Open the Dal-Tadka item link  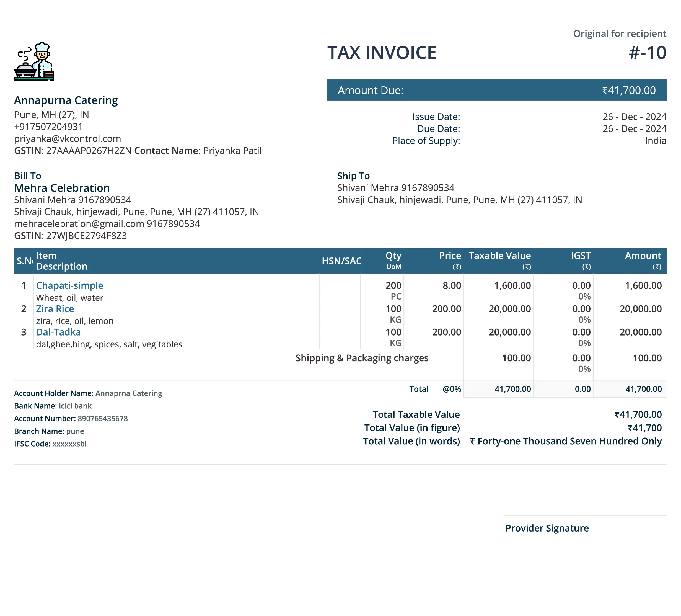58,332
